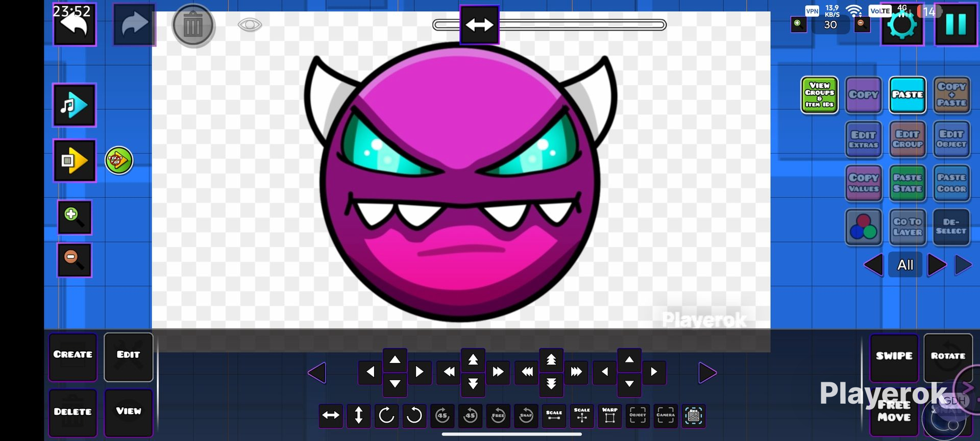
Task: Move object right with double arrow
Action: click(x=498, y=372)
